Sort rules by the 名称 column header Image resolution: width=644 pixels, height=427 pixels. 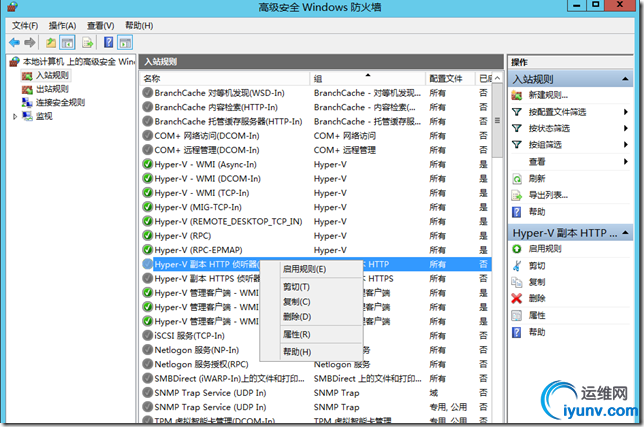pyautogui.click(x=225, y=78)
